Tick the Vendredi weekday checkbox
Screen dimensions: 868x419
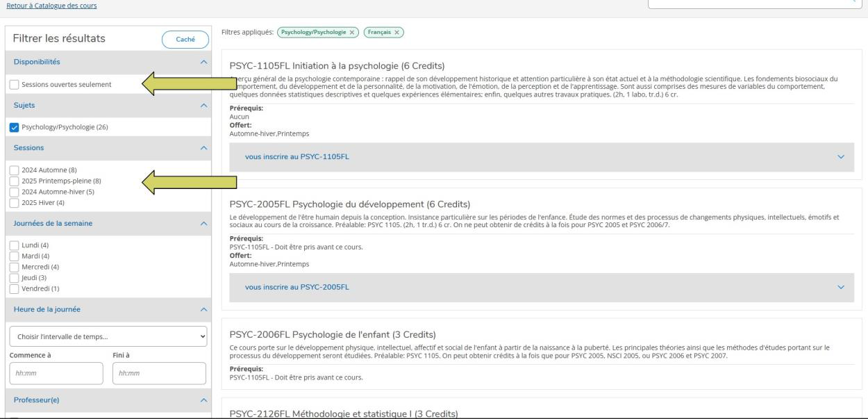coord(15,287)
